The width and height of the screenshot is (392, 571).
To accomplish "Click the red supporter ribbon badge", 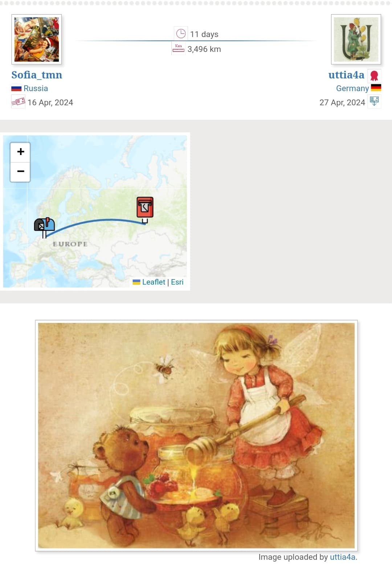I will [374, 76].
